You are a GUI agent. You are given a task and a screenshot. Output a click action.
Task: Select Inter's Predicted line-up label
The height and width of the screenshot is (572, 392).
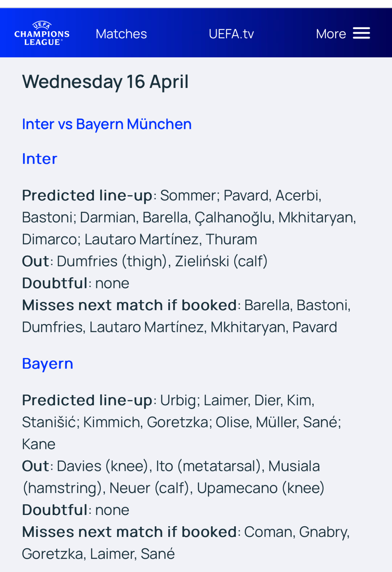87,196
